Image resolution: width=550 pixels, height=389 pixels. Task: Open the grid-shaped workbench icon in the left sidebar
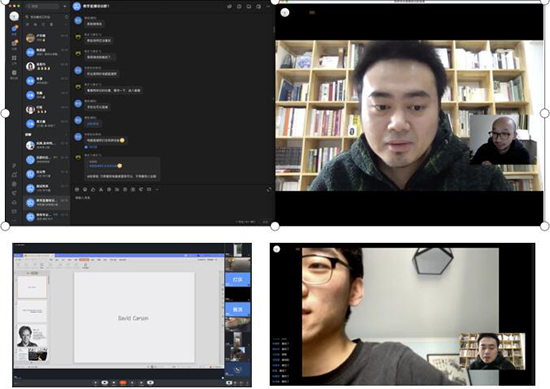coord(14,58)
